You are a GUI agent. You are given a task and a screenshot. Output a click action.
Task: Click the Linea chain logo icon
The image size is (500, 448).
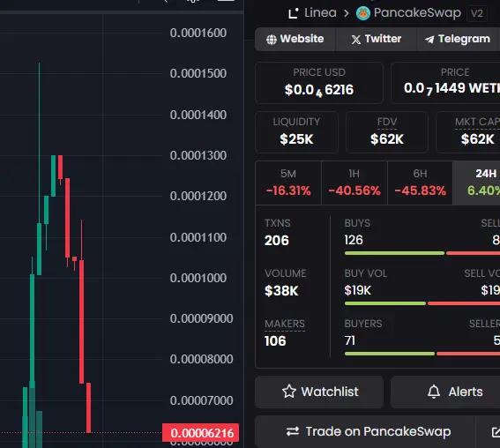[x=293, y=13]
